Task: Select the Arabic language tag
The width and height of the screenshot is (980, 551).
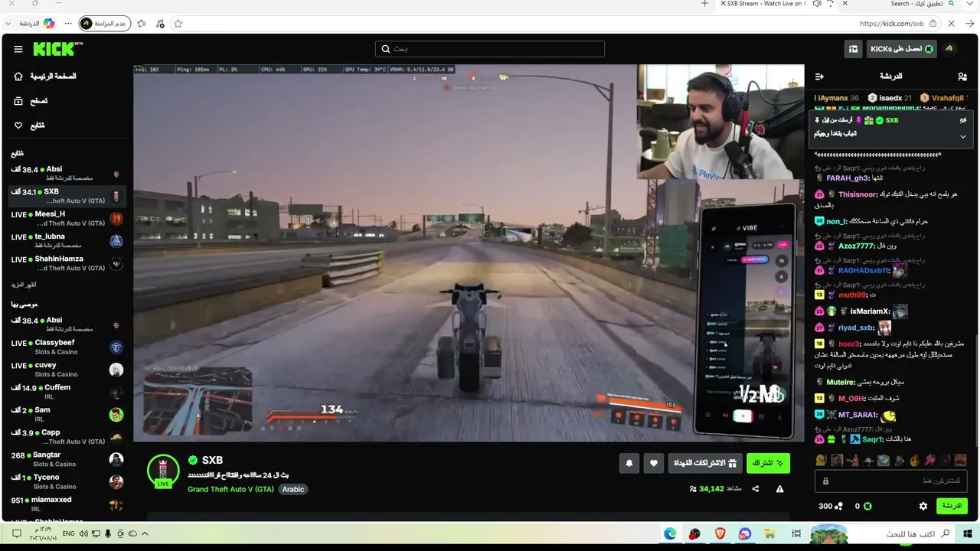Action: point(293,489)
